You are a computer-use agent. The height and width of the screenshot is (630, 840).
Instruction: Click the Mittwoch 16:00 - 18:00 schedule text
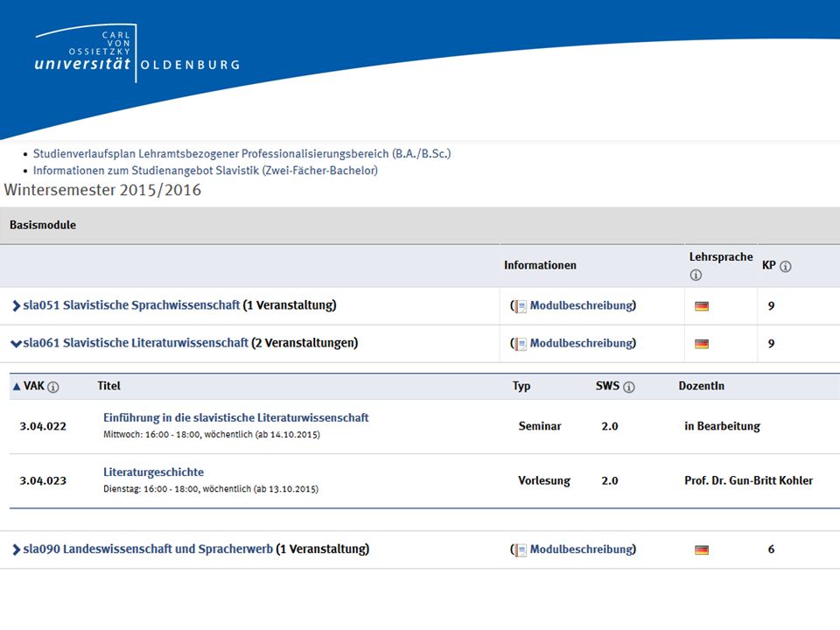[x=212, y=435]
